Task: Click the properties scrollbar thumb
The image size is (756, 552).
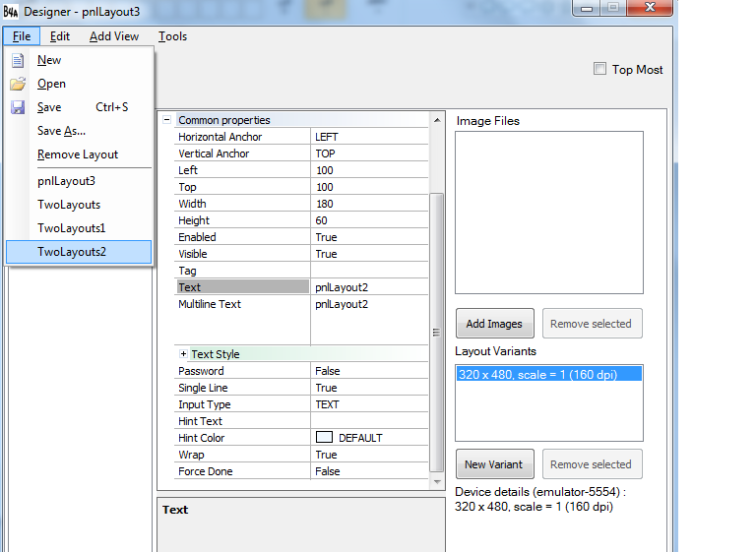Action: tap(436, 333)
